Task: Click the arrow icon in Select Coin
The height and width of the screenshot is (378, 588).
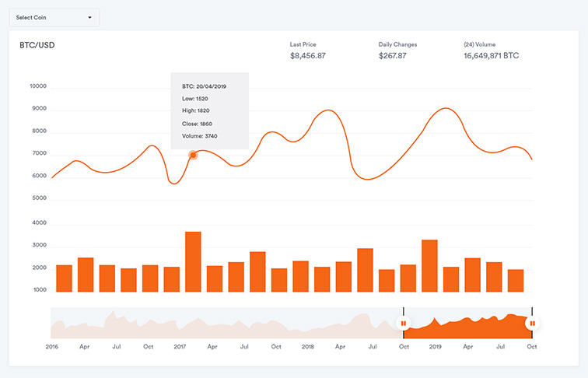Action: tap(89, 17)
